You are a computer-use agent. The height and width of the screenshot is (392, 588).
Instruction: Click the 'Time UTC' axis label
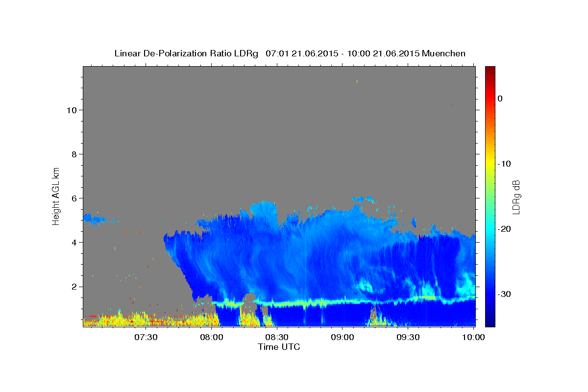coord(279,347)
